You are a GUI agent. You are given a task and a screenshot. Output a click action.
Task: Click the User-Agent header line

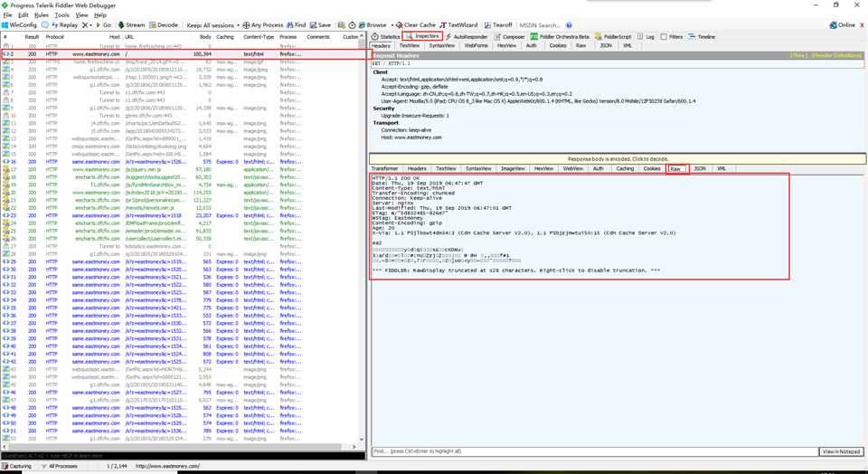coord(538,101)
